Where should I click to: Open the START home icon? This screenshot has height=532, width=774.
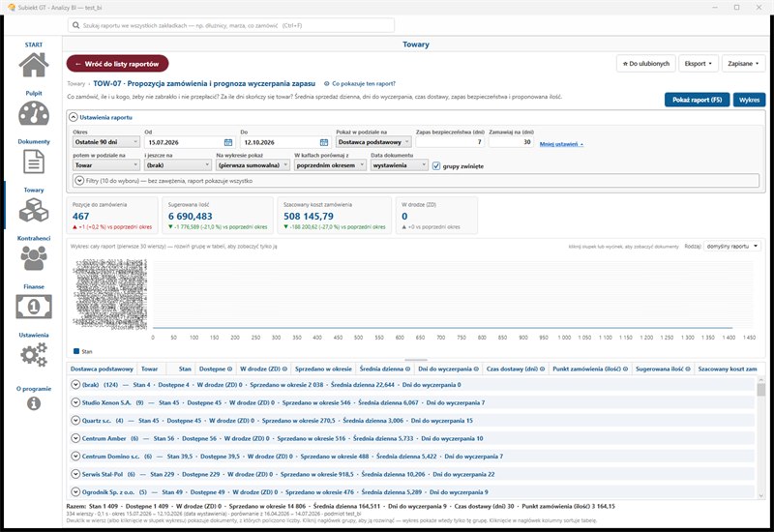[34, 65]
